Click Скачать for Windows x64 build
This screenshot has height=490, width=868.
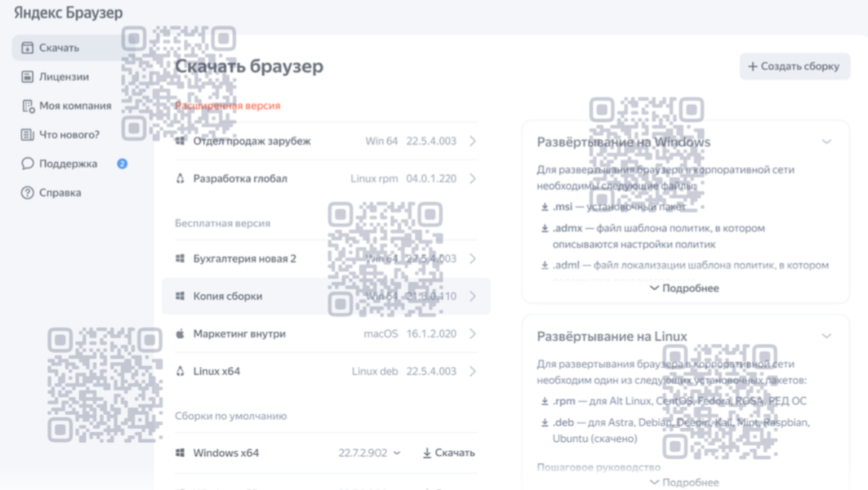coord(448,453)
